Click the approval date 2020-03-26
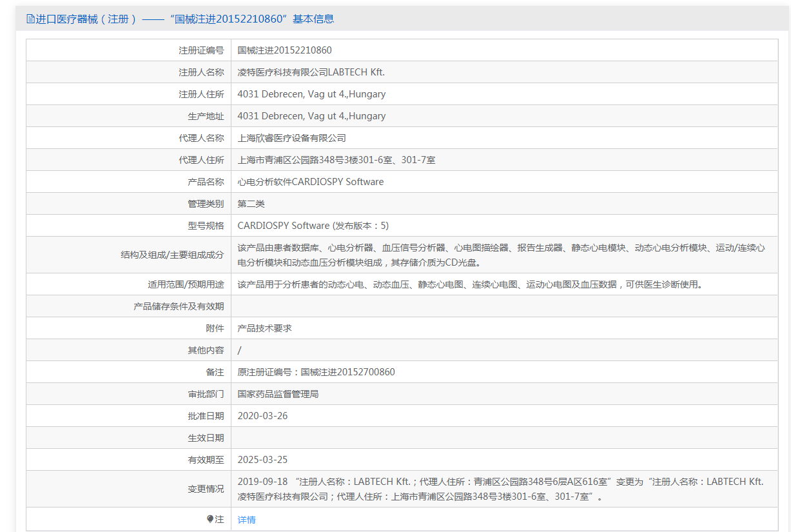The image size is (791, 532). 262,416
